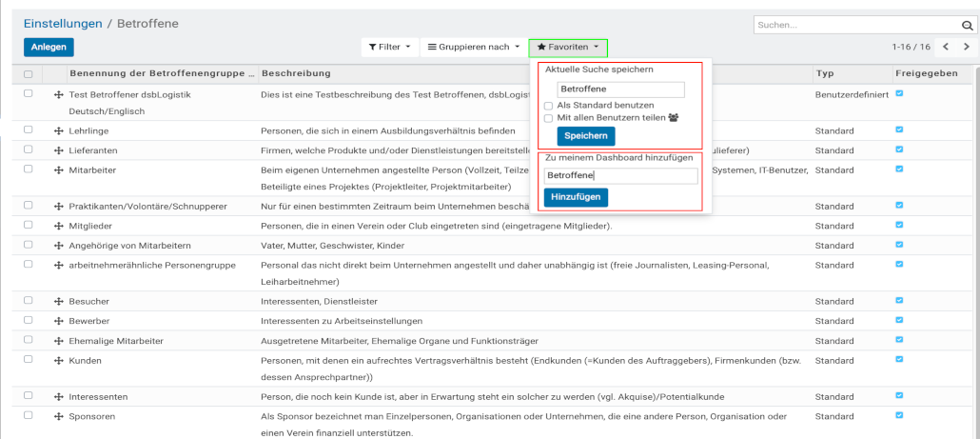The width and height of the screenshot is (980, 439).
Task: Select the Lieferanten row checkbox
Action: tap(29, 150)
